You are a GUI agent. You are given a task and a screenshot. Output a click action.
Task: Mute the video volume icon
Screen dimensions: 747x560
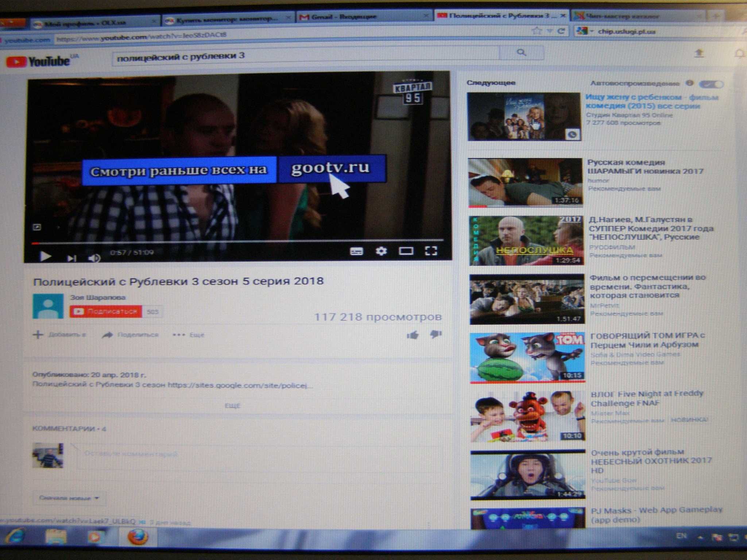(94, 258)
